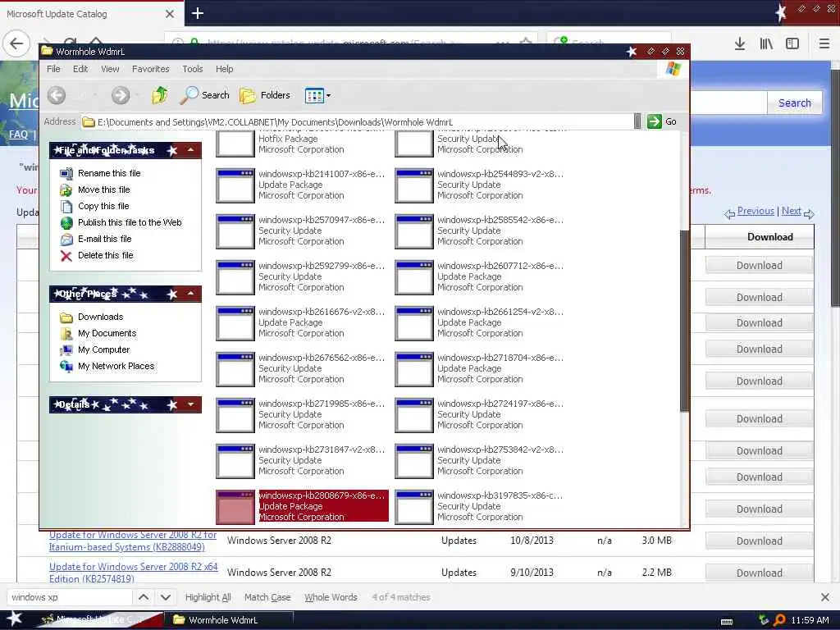Viewport: 840px width, 630px height.
Task: Open the Favorites menu
Action: point(151,69)
